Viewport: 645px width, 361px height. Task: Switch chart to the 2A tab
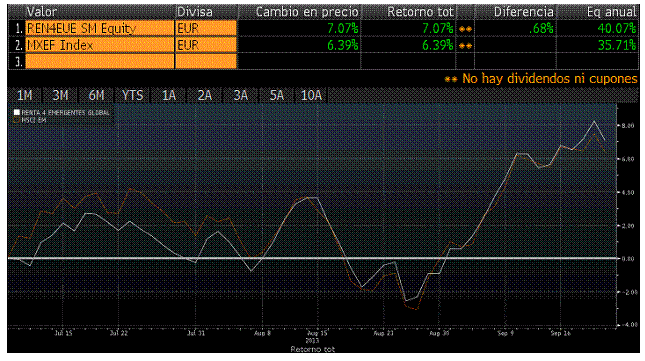click(204, 95)
